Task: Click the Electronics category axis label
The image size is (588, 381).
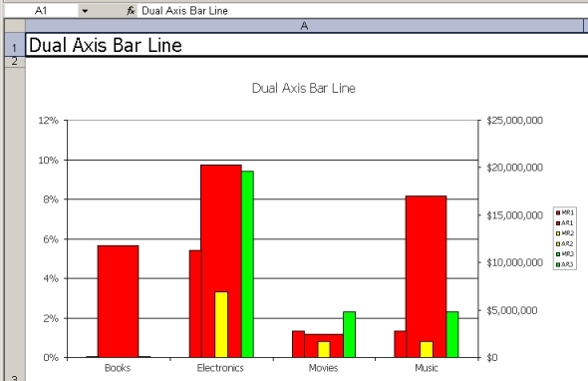Action: [220, 368]
